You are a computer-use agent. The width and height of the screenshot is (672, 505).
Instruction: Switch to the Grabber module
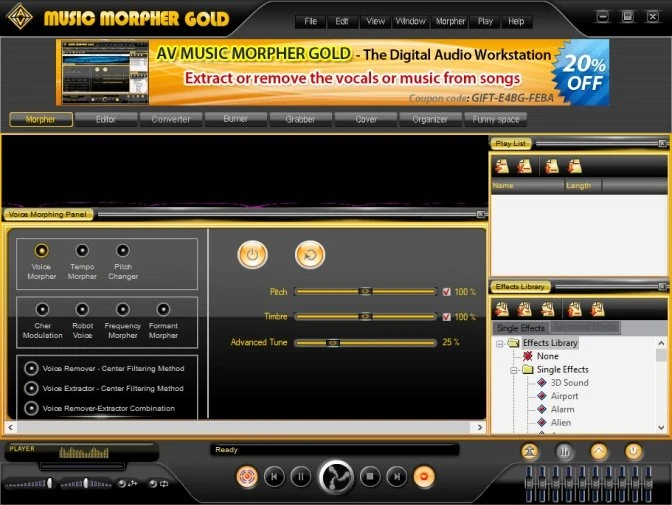tap(300, 119)
